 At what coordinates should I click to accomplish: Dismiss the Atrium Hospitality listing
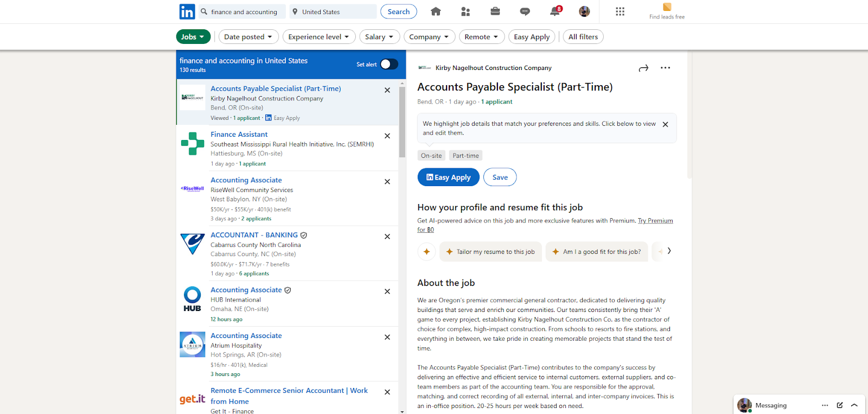tap(387, 337)
